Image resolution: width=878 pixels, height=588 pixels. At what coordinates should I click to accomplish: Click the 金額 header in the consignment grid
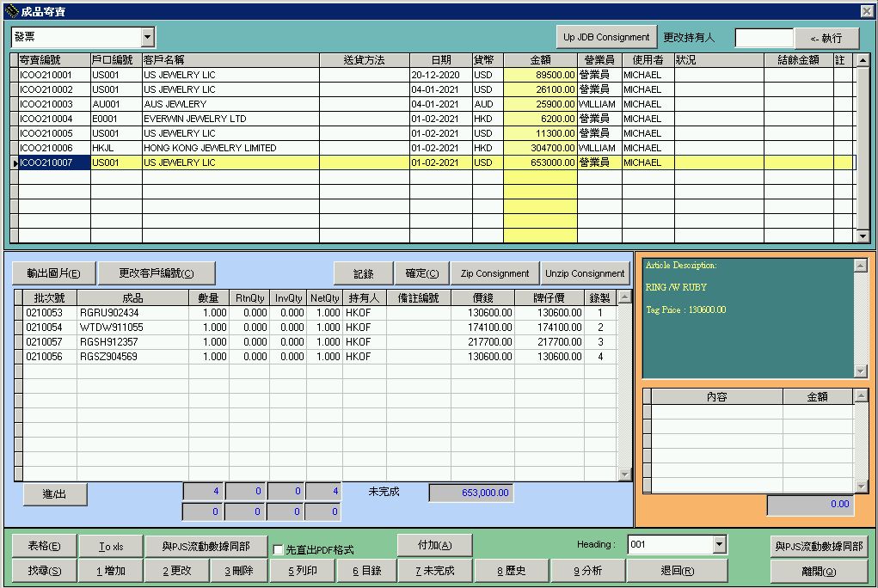tap(540, 60)
